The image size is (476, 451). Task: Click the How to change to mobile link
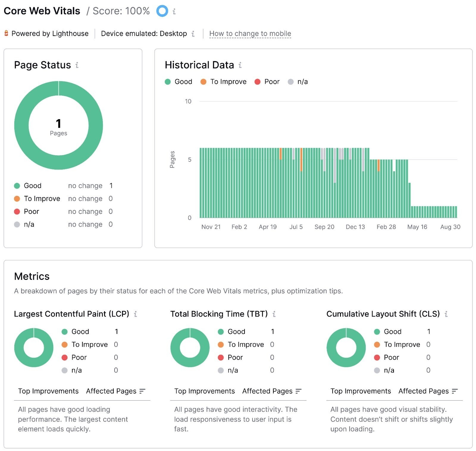250,34
